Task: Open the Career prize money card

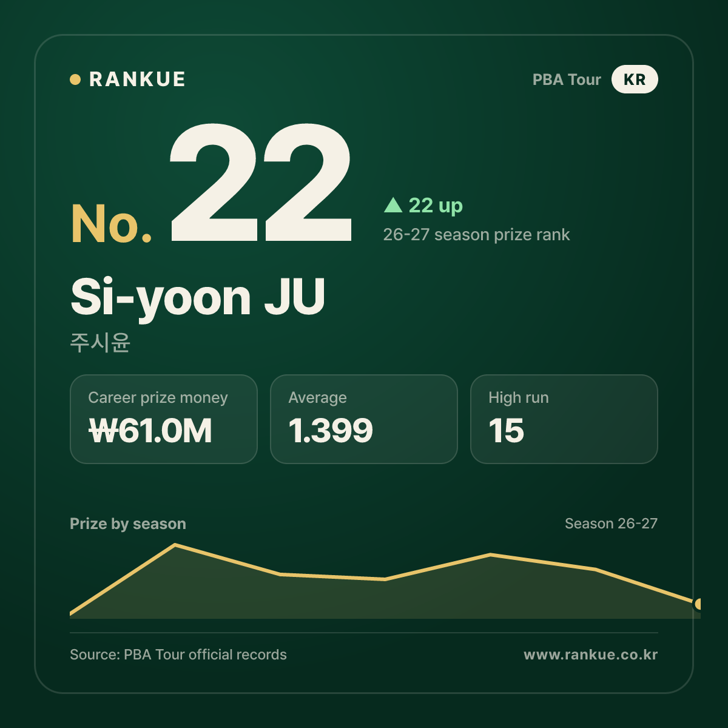Action: 164,419
